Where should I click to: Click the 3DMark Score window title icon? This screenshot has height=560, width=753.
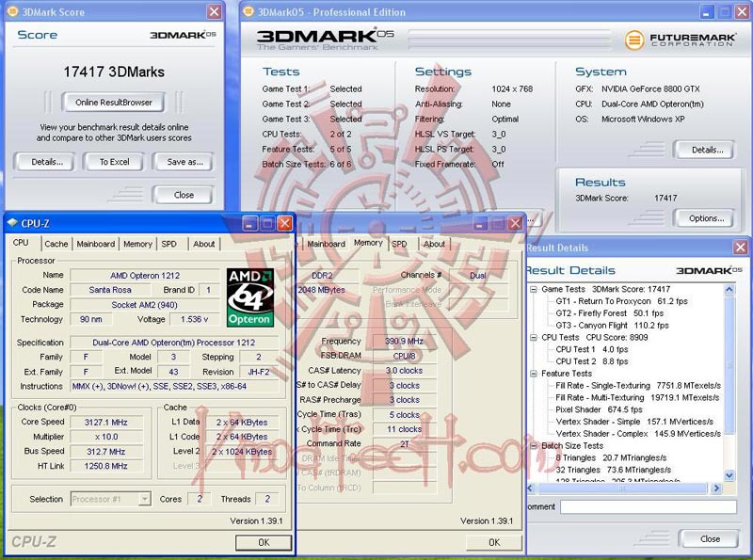point(13,11)
